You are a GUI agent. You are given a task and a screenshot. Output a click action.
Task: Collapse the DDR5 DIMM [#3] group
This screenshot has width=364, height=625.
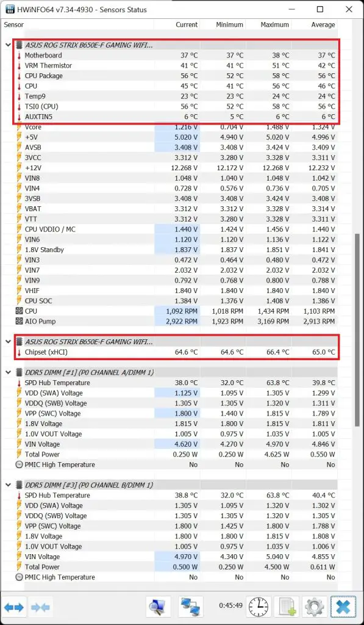(x=8, y=485)
